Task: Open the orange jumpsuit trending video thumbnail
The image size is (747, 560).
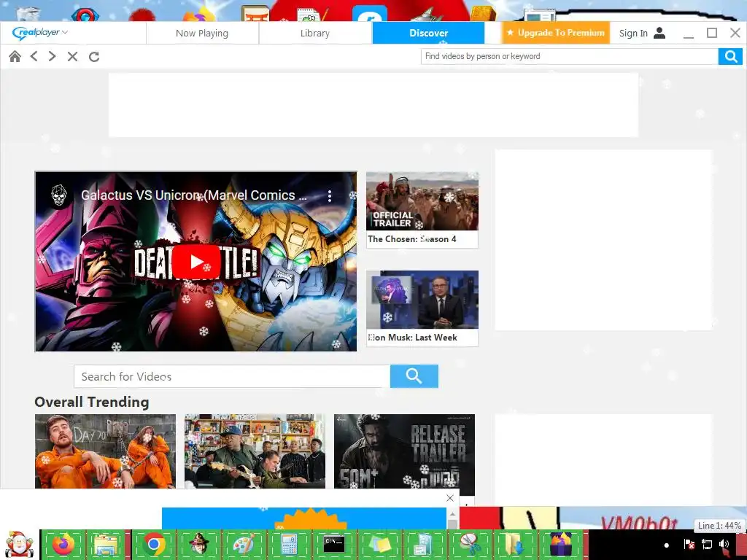Action: tap(105, 451)
